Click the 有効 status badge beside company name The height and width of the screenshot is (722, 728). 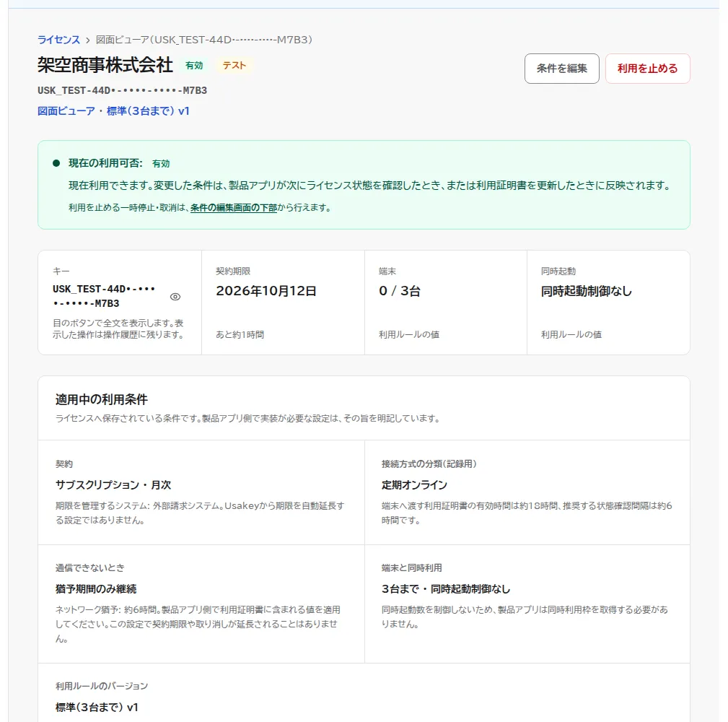pyautogui.click(x=194, y=66)
